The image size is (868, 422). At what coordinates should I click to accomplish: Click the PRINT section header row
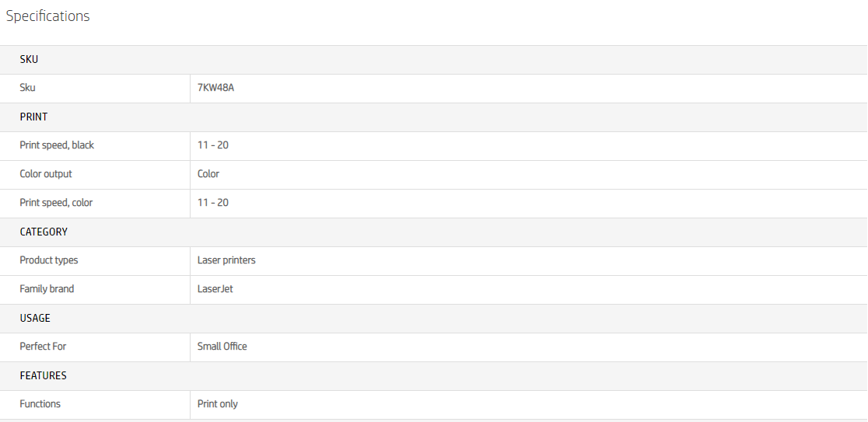click(x=33, y=117)
